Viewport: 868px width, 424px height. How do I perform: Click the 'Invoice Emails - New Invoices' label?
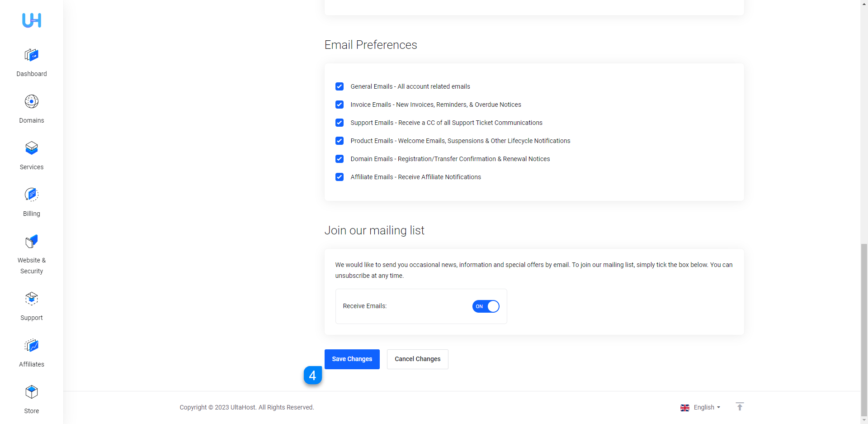(x=436, y=105)
